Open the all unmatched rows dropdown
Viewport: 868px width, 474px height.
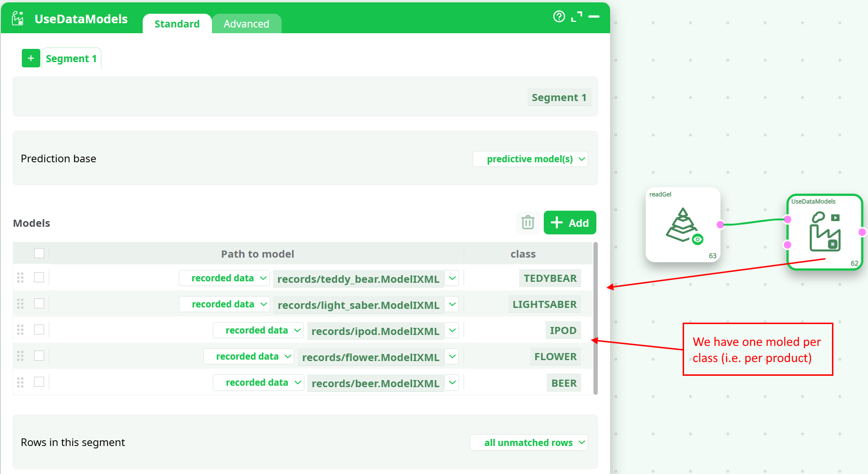[529, 443]
